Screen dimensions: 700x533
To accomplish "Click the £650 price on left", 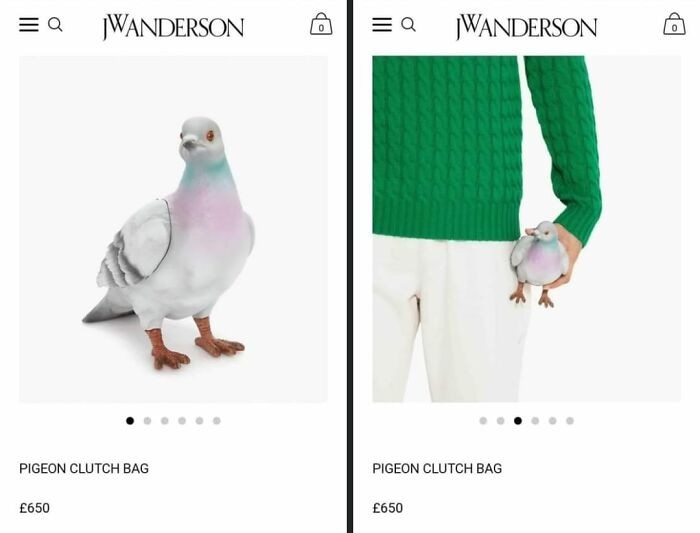I will tap(34, 508).
